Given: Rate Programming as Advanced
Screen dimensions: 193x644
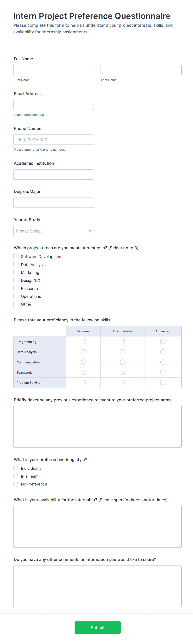Looking at the screenshot, I should coord(163,341).
